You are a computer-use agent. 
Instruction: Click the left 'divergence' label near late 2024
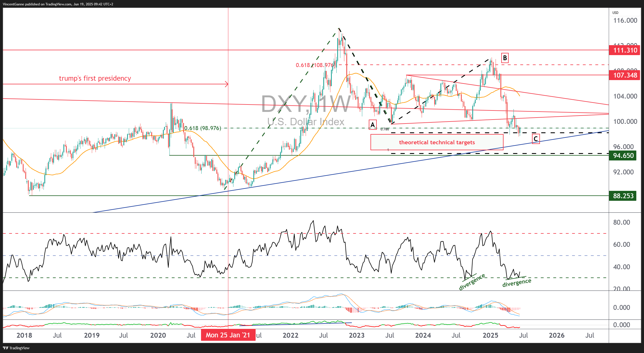[x=472, y=282]
